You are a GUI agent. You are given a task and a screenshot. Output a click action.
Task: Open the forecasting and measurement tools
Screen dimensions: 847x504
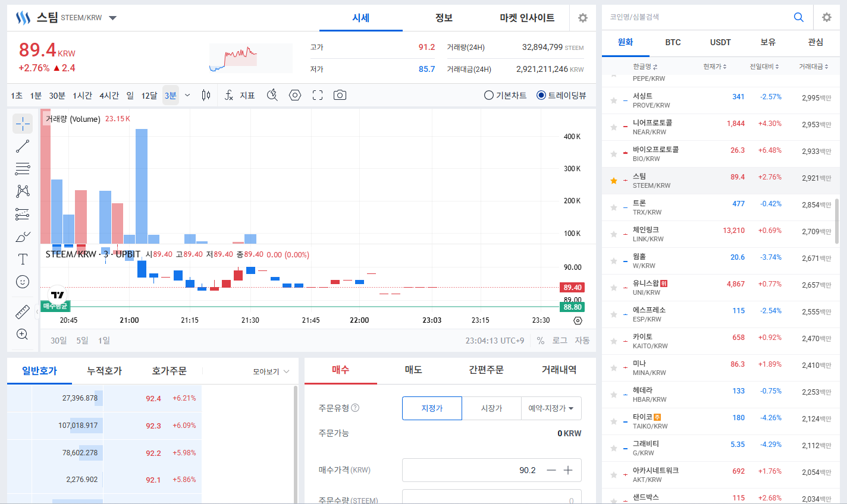(x=23, y=214)
